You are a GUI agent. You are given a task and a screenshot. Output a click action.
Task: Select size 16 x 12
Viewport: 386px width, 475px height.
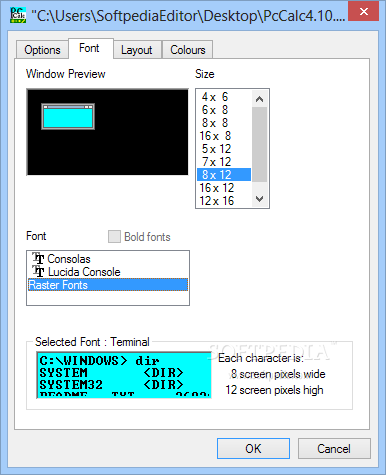(x=224, y=188)
